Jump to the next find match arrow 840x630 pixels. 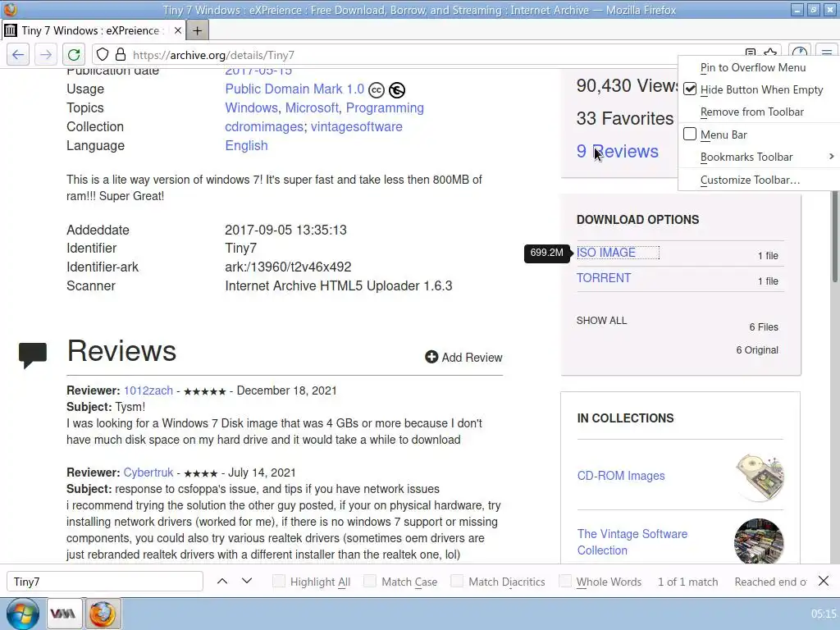click(x=247, y=582)
